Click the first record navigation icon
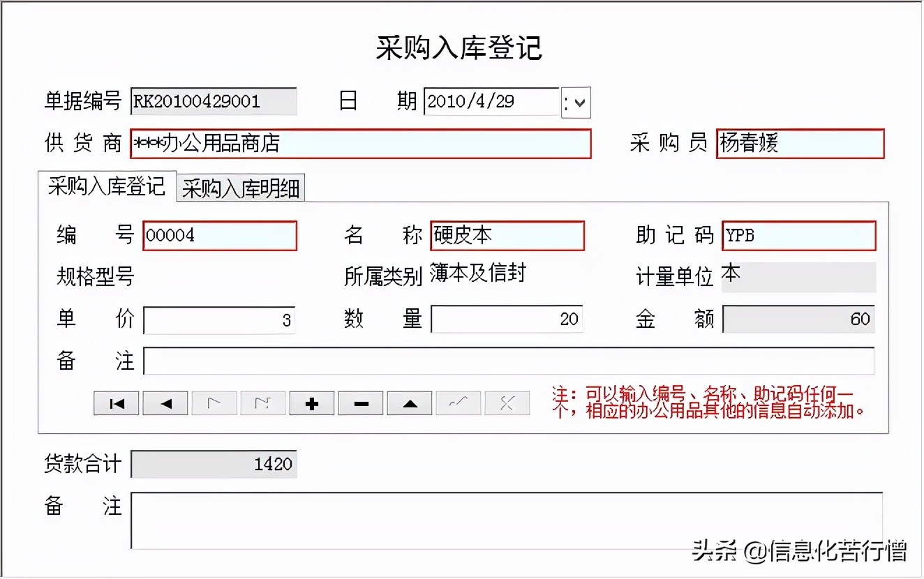The width and height of the screenshot is (924, 579). pyautogui.click(x=116, y=403)
